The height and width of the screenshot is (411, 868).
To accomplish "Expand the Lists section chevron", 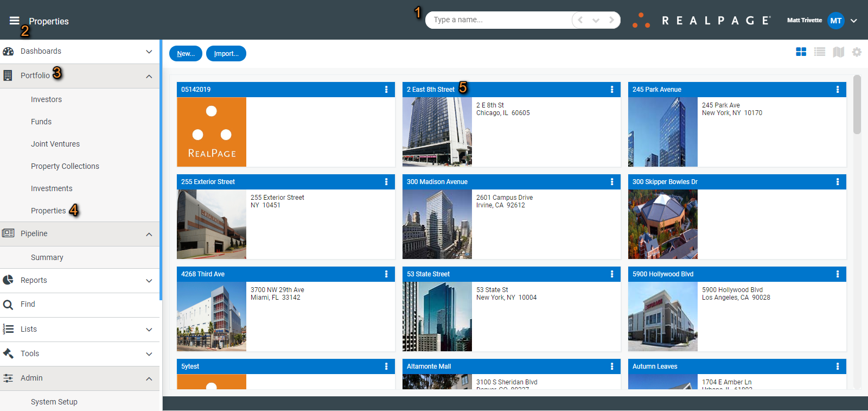I will [149, 330].
